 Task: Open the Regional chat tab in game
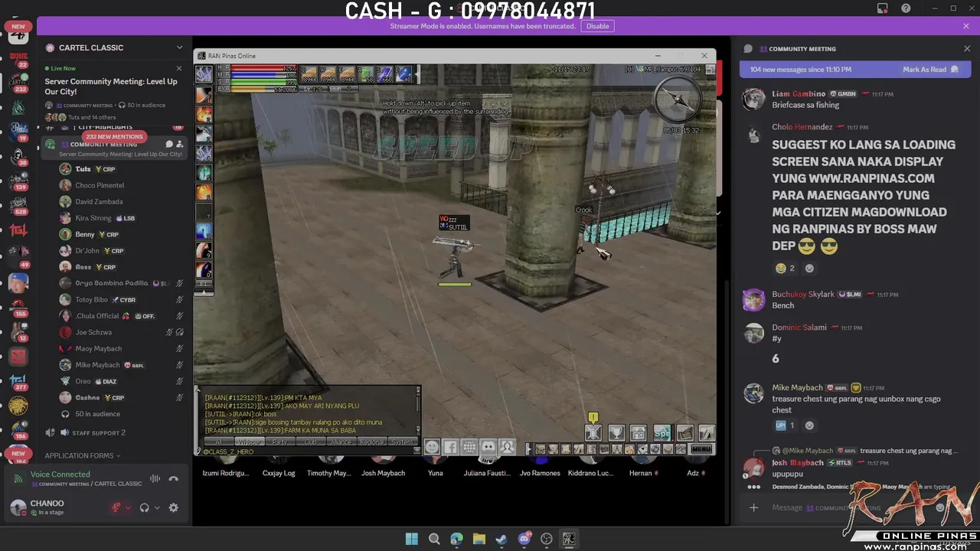372,442
